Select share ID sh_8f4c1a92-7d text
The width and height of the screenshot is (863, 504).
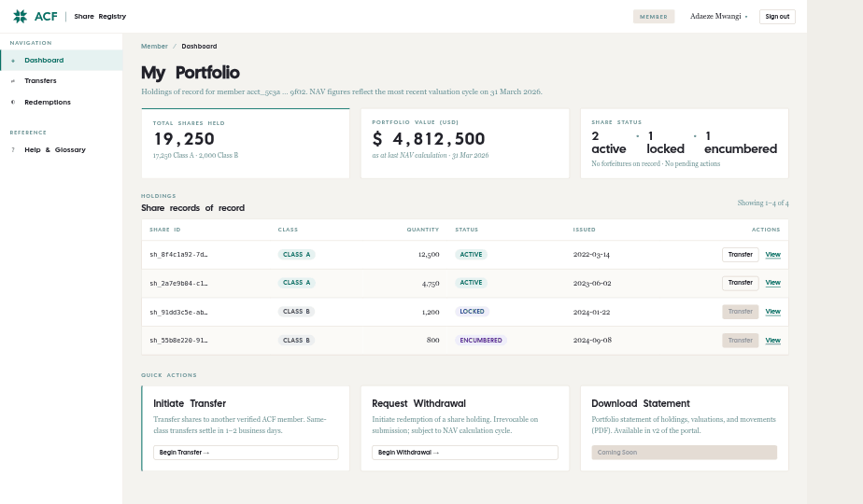click(179, 255)
